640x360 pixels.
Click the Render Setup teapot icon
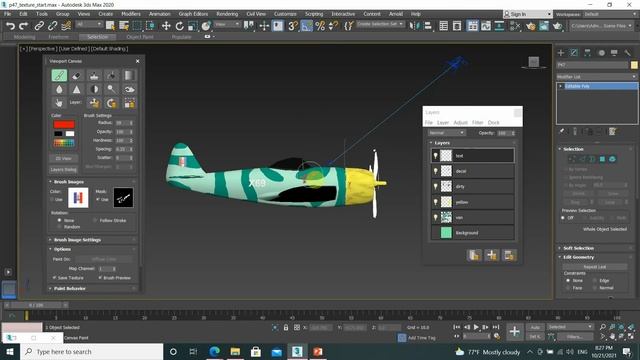tap(531, 26)
